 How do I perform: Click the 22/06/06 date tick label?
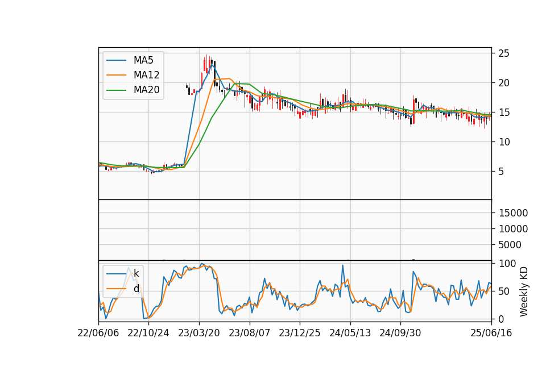pyautogui.click(x=98, y=333)
